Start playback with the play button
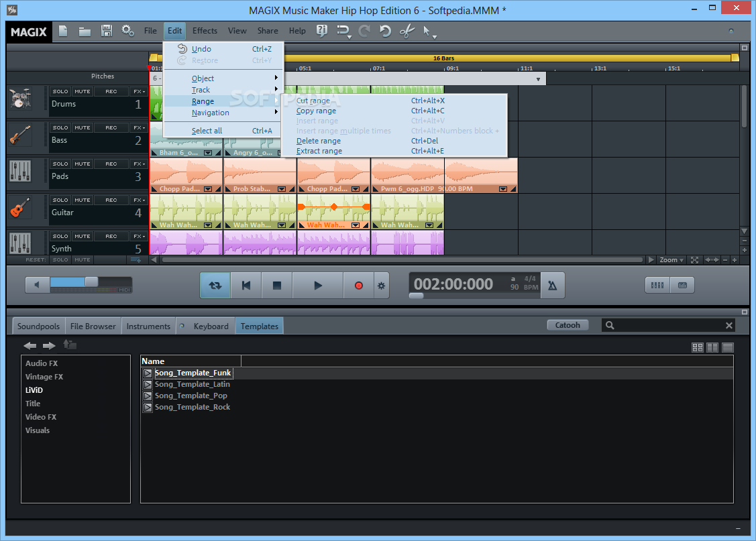756x541 pixels. [318, 286]
